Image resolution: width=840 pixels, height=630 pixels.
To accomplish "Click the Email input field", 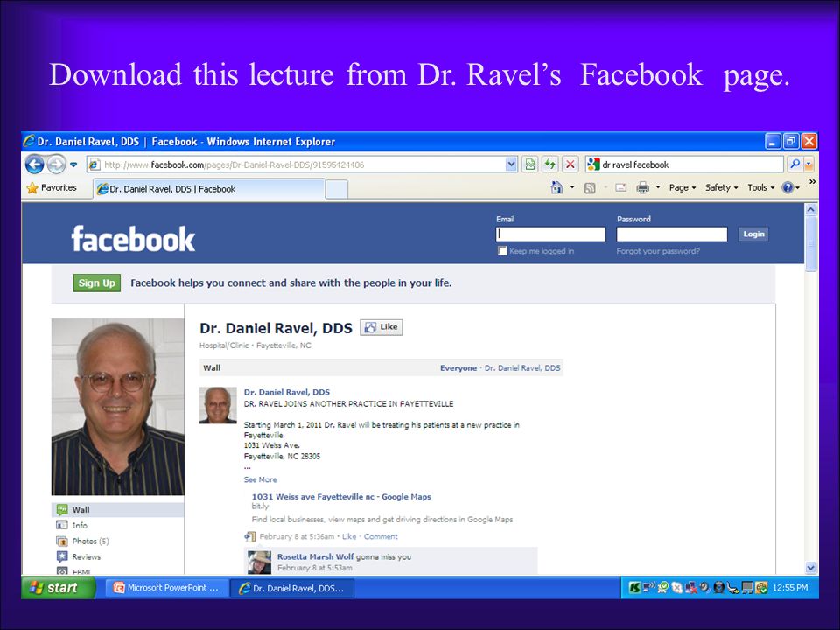I will click(x=550, y=234).
